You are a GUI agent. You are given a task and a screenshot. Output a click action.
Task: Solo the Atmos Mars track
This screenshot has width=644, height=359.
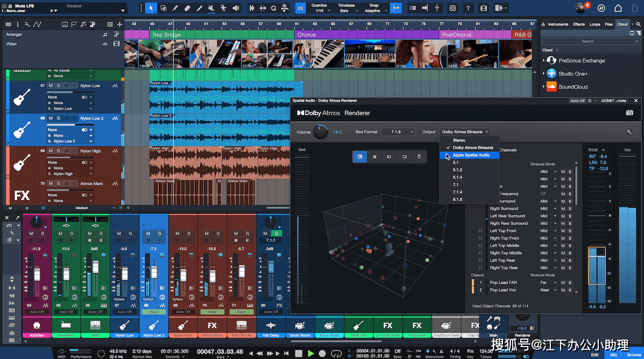pos(58,184)
